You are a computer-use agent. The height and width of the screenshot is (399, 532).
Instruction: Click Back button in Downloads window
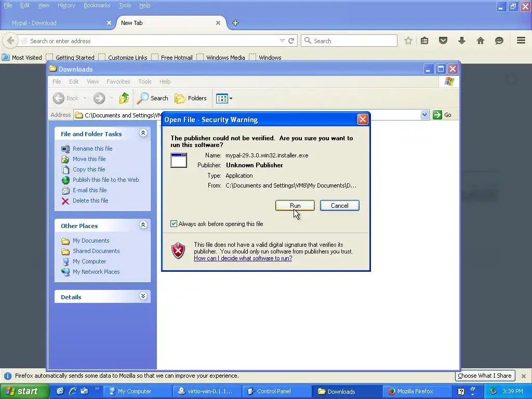66,98
